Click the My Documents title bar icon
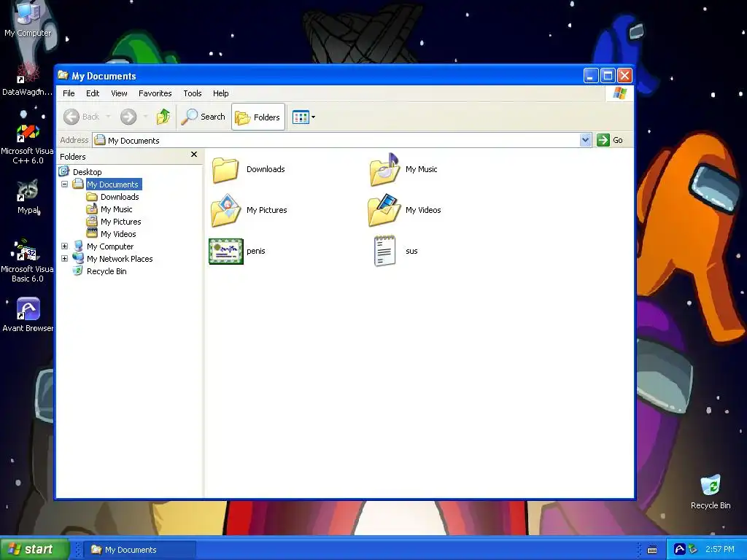The image size is (747, 560). tap(63, 75)
